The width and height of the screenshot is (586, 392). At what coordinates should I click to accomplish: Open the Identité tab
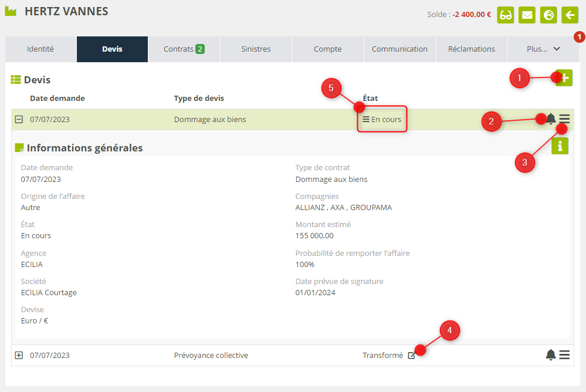[40, 49]
